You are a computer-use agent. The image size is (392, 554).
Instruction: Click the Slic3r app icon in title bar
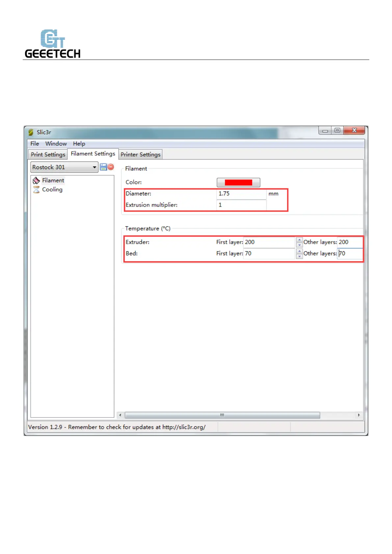pyautogui.click(x=31, y=132)
